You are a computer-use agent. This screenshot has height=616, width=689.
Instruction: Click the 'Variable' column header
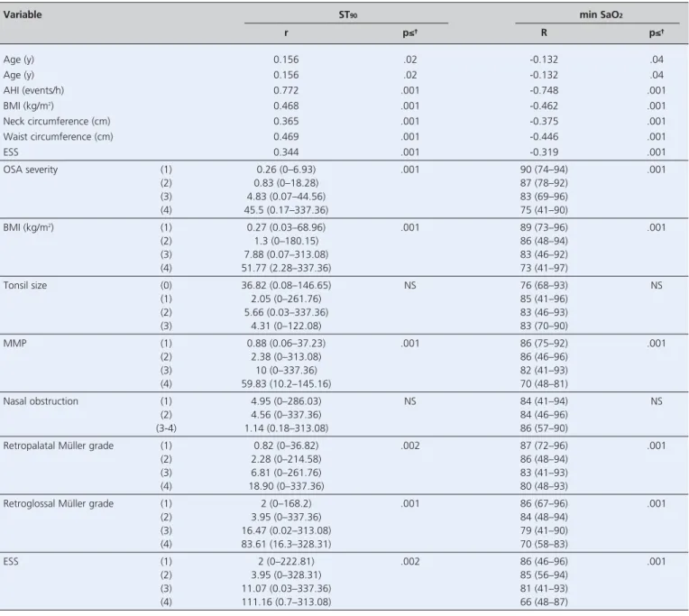coord(23,14)
